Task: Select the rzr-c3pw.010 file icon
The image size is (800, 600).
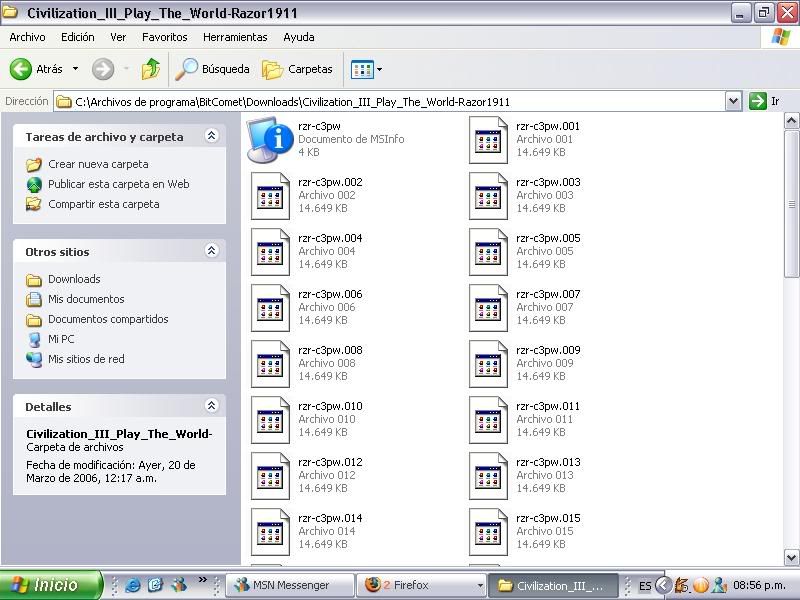Action: click(x=270, y=420)
